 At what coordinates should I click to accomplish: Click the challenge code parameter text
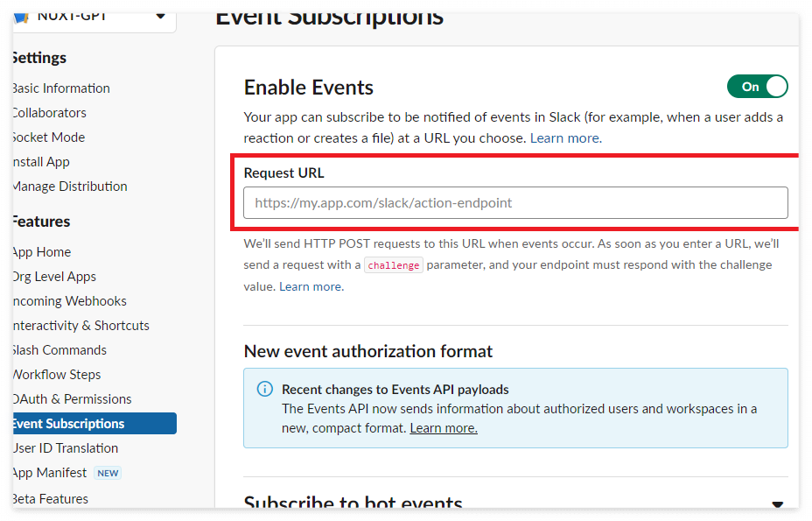(394, 265)
